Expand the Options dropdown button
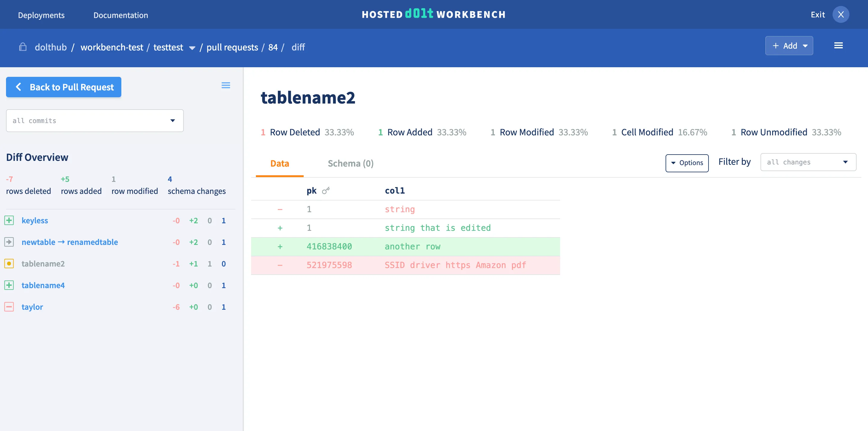The width and height of the screenshot is (868, 431). 687,163
